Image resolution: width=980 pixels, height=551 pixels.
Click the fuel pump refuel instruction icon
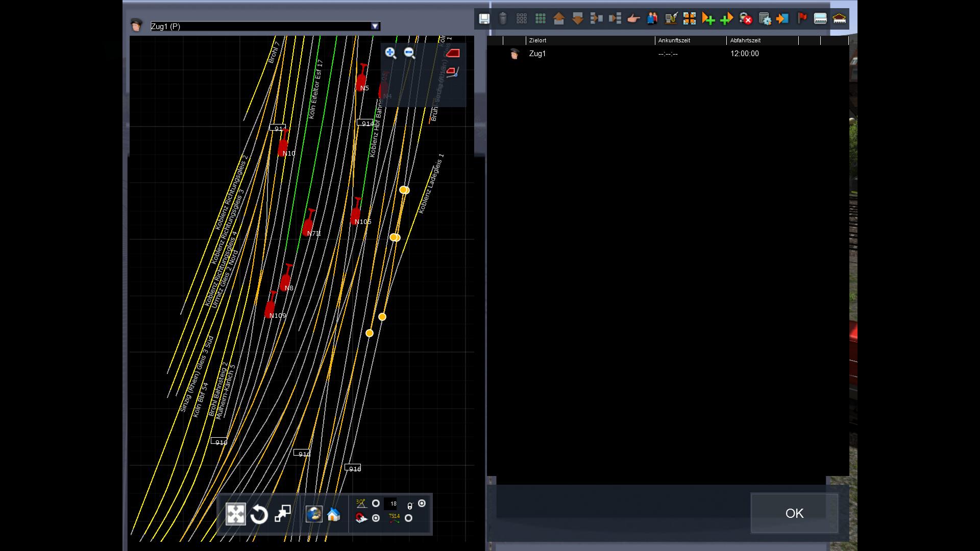(671, 19)
